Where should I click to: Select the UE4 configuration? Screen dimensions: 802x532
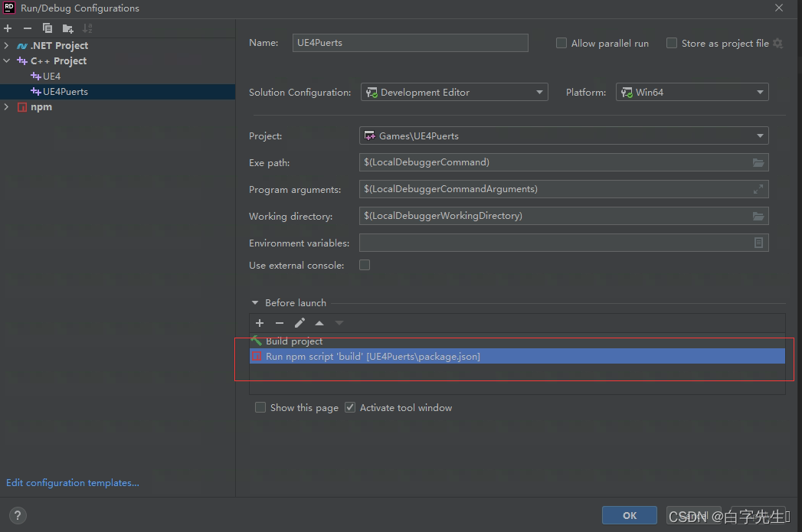(118, 76)
